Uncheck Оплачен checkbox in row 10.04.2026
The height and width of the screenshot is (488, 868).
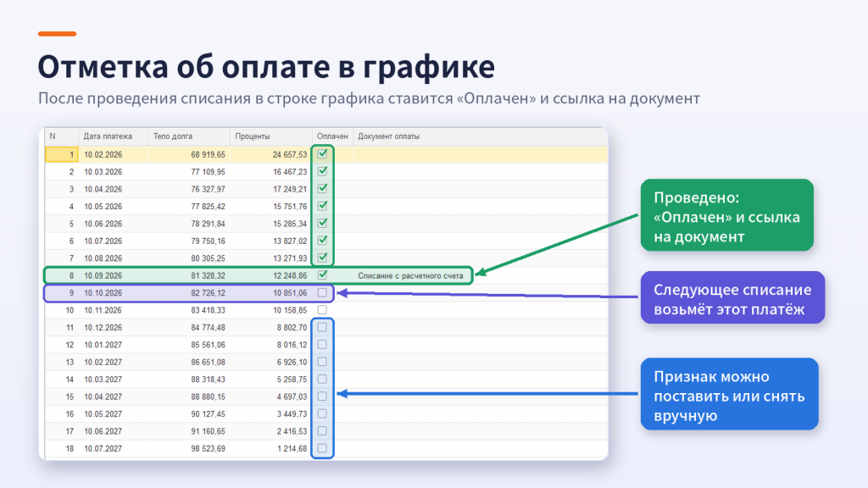point(322,188)
